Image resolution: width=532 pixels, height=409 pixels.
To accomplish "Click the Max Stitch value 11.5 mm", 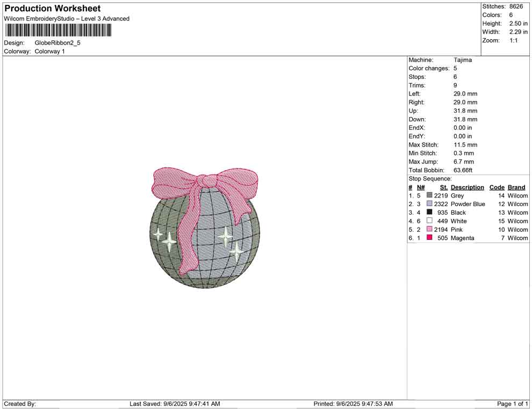I will tap(465, 145).
